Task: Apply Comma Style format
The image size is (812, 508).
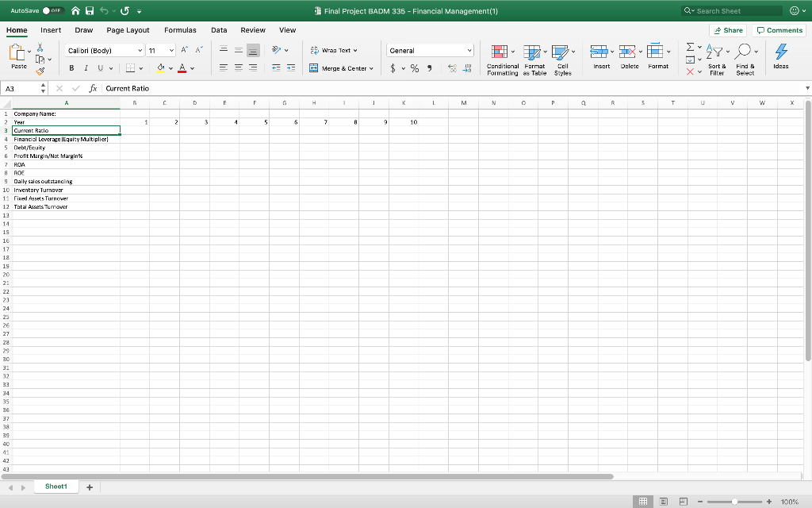Action: 429,68
